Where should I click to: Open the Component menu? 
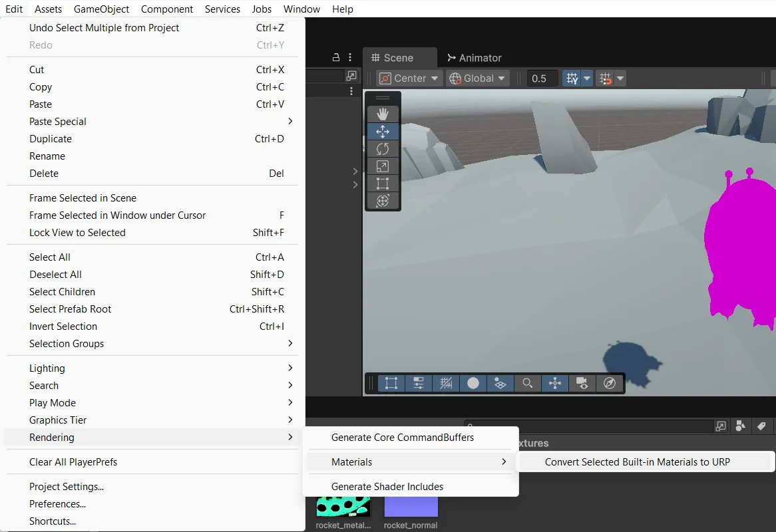[167, 9]
